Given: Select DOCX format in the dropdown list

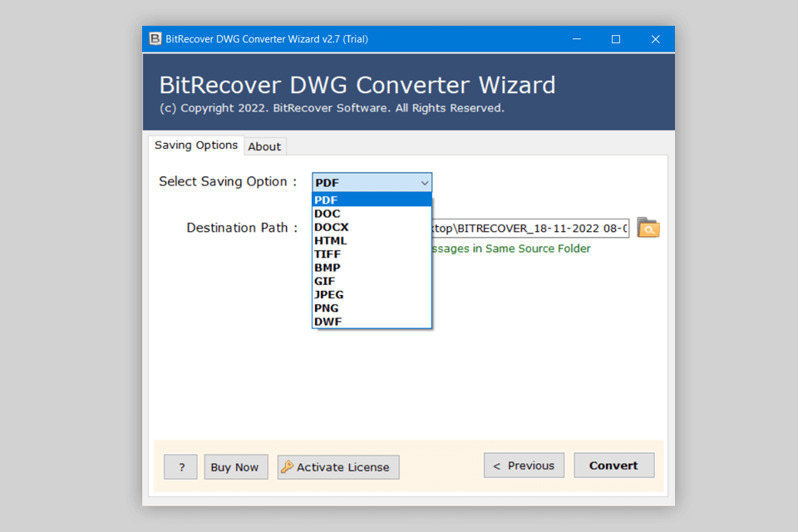Looking at the screenshot, I should tap(372, 227).
